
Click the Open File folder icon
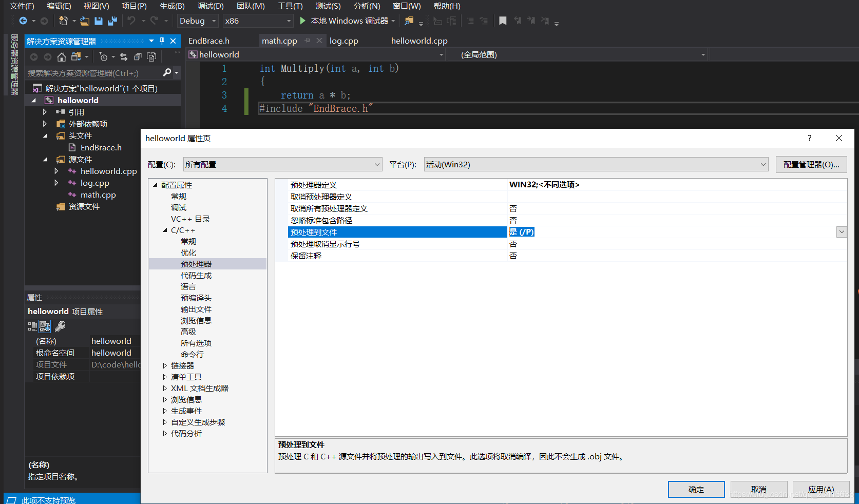tap(85, 21)
